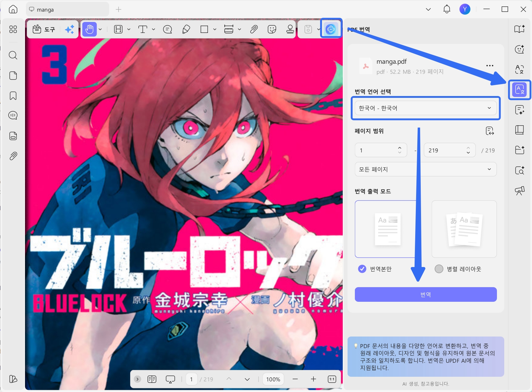Image resolution: width=532 pixels, height=392 pixels.
Task: Open the attachments paperclip panel in left sidebar
Action: (x=13, y=156)
